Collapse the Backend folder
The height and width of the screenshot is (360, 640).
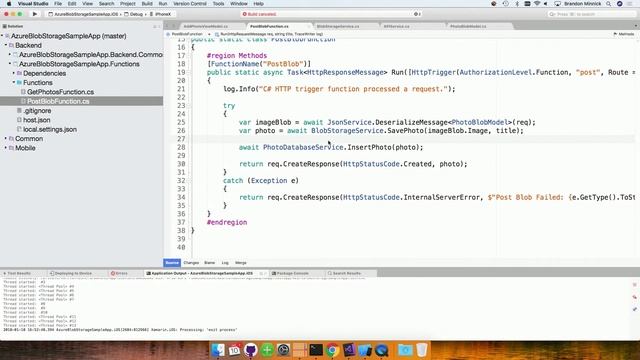[6, 45]
